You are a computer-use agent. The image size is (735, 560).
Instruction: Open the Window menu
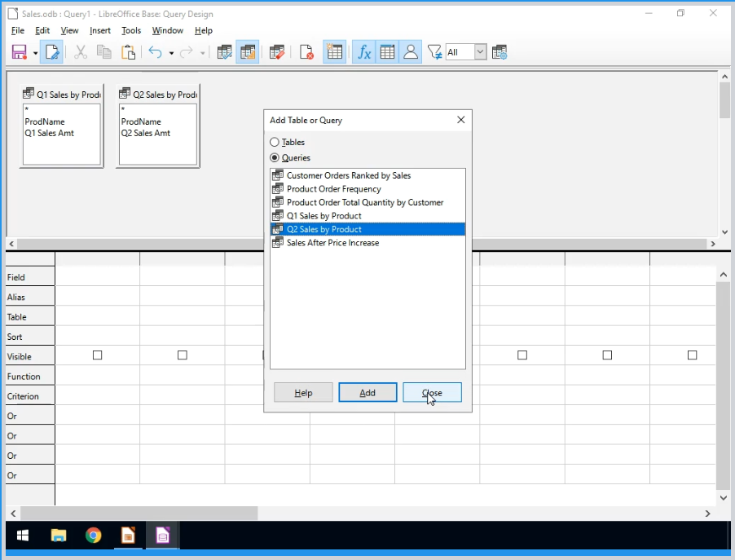click(x=167, y=30)
